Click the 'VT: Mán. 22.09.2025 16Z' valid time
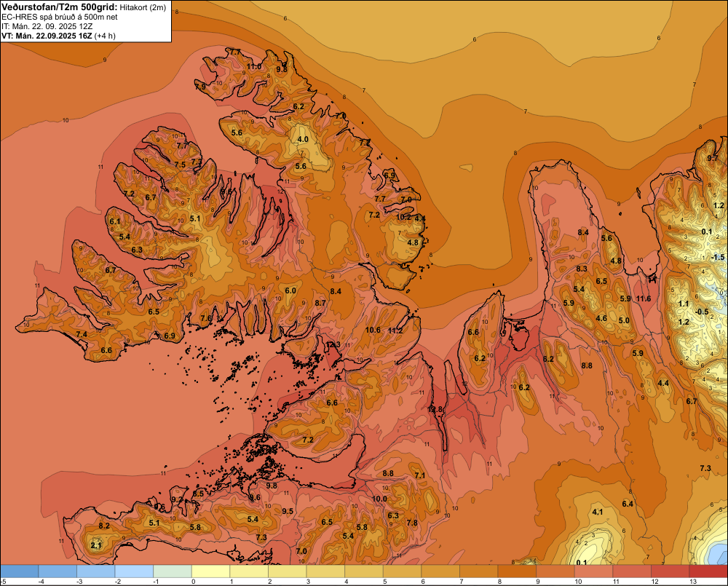The image size is (728, 586). (47, 36)
